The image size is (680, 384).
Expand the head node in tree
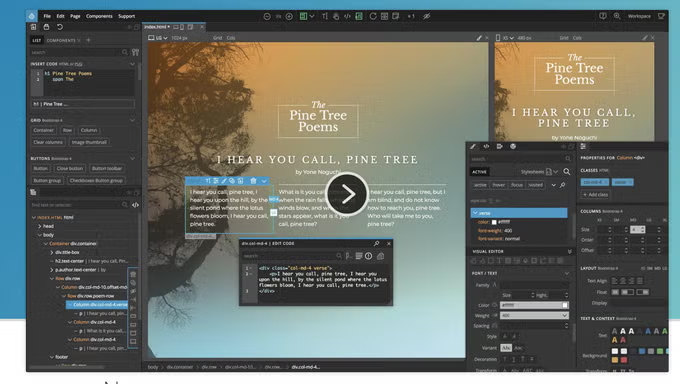tap(39, 226)
